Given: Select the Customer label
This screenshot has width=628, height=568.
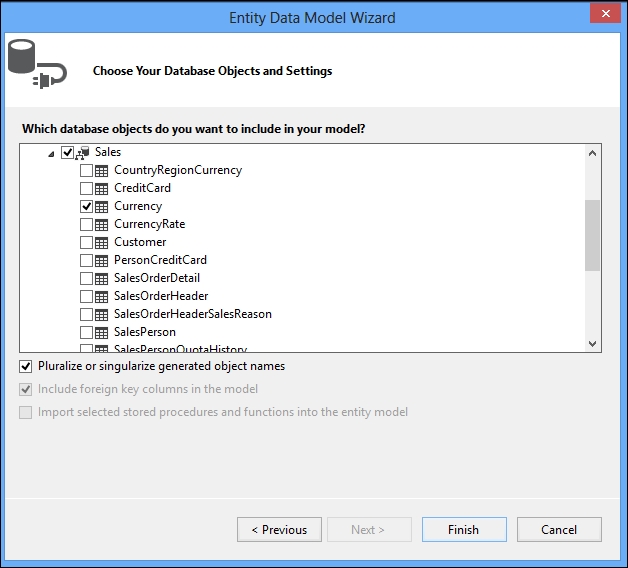Looking at the screenshot, I should [x=140, y=242].
